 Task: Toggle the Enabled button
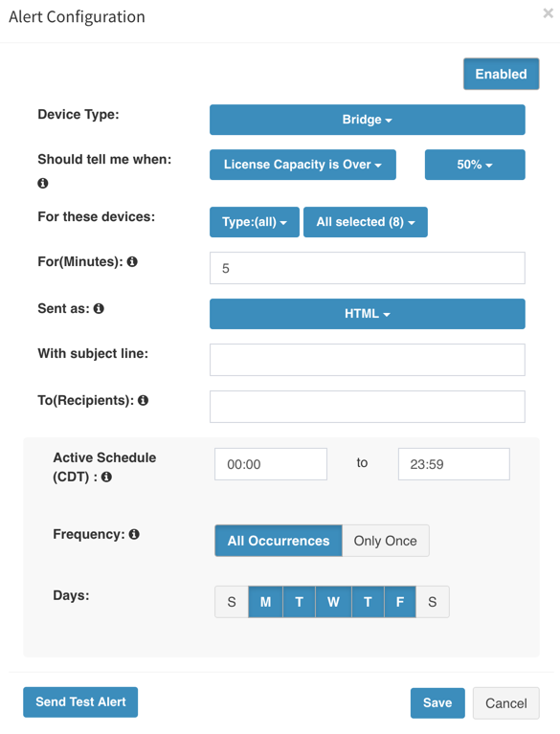coord(501,74)
